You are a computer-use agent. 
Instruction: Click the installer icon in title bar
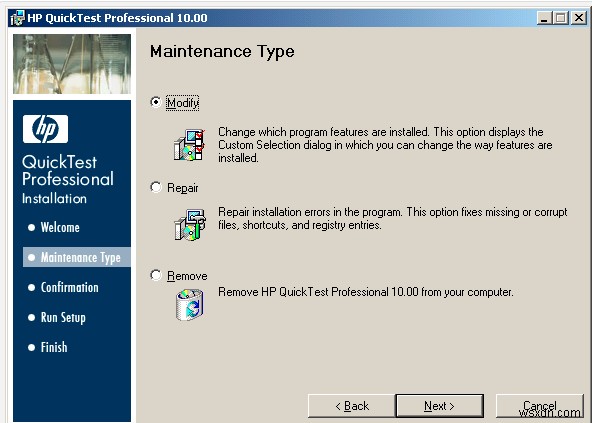click(x=17, y=18)
